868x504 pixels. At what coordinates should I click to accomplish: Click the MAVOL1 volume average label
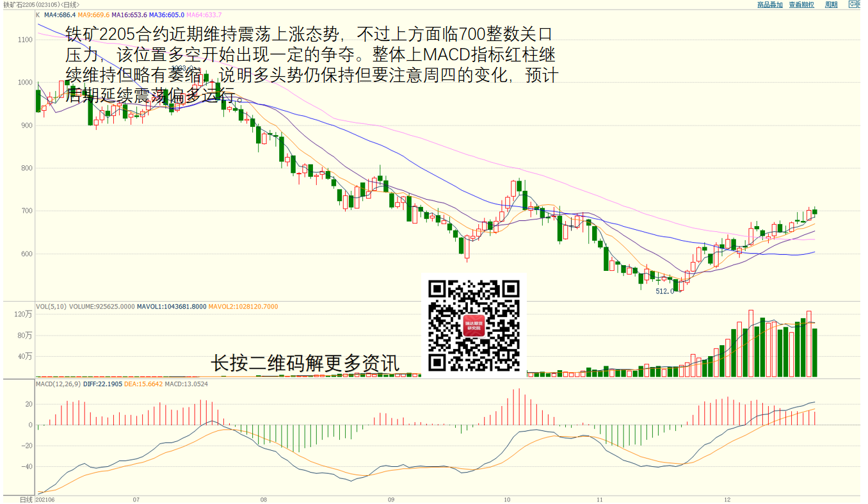(172, 307)
